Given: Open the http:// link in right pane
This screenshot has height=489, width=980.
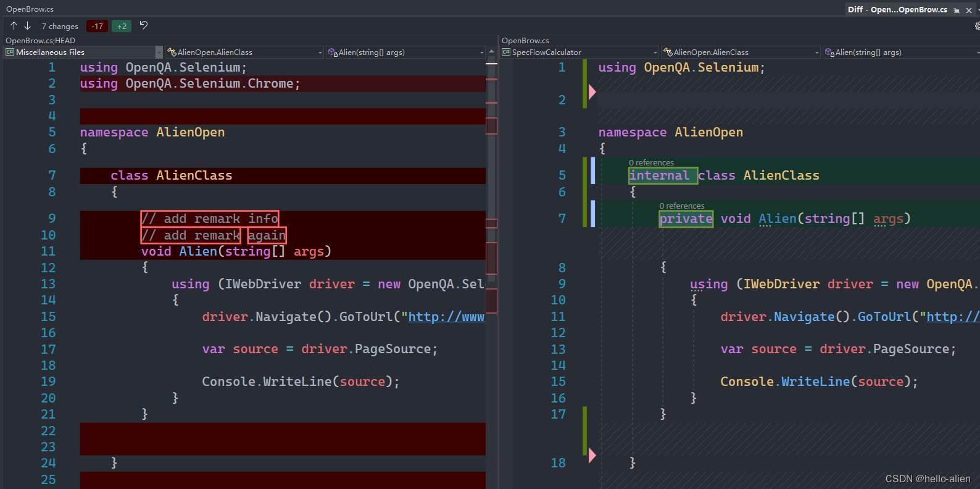Looking at the screenshot, I should click(x=953, y=317).
